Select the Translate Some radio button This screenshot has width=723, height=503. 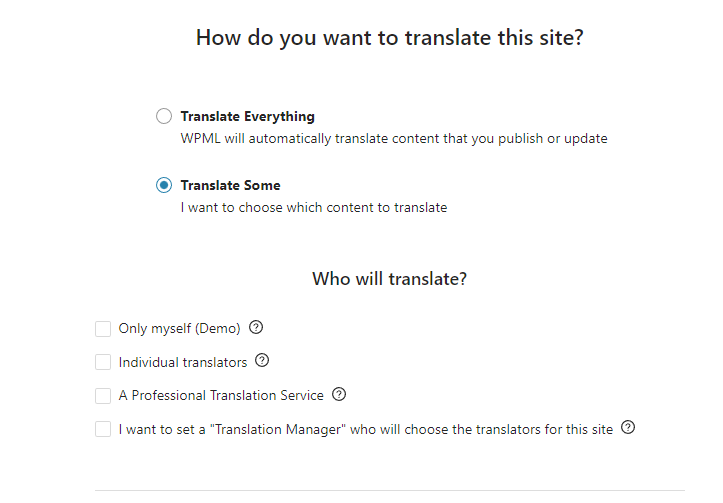point(164,185)
